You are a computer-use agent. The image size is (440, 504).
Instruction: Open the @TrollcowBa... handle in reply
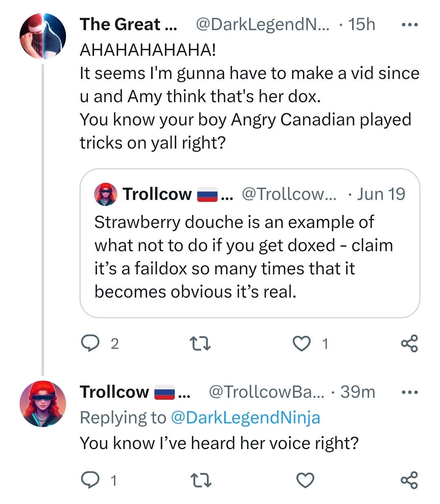(x=266, y=392)
